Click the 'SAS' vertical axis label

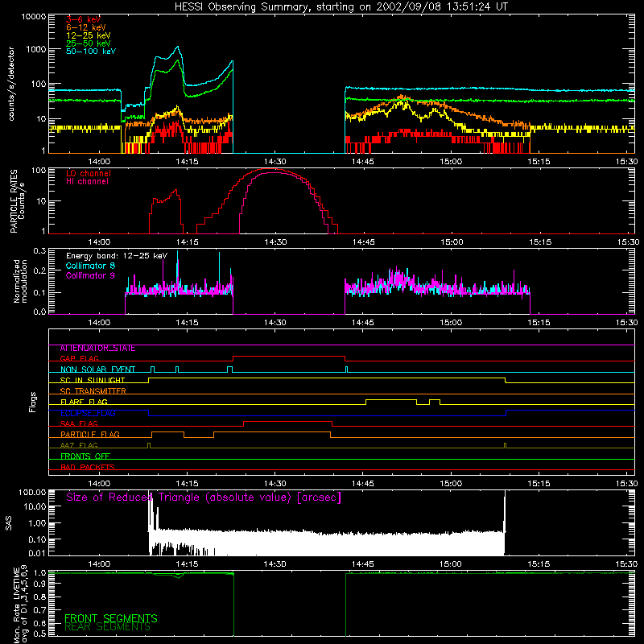[x=9, y=522]
